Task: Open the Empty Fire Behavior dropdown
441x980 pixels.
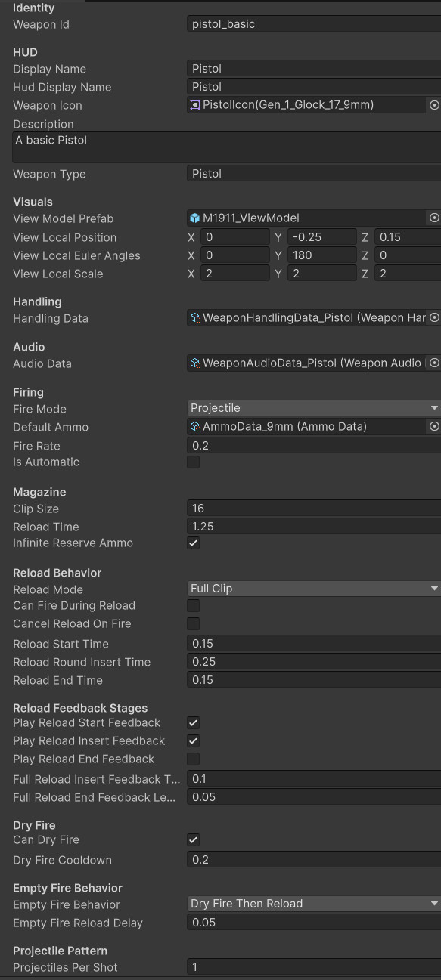Action: (314, 904)
